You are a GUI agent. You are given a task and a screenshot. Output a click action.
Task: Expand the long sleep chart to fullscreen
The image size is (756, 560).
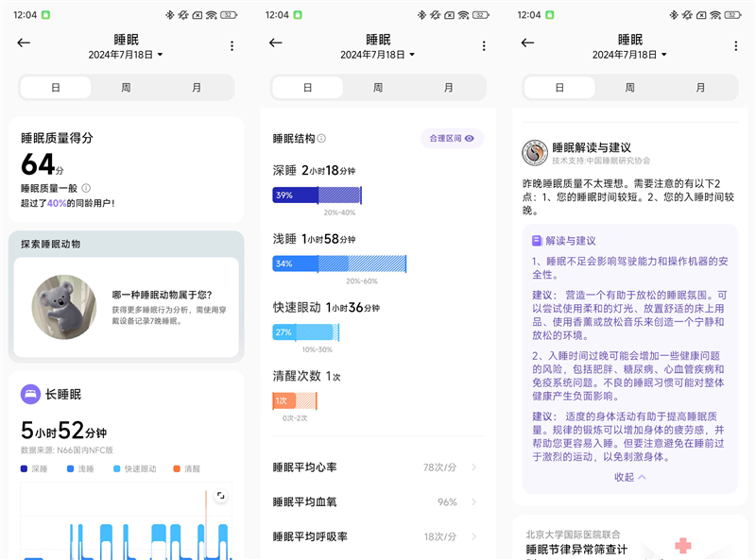pos(220,493)
